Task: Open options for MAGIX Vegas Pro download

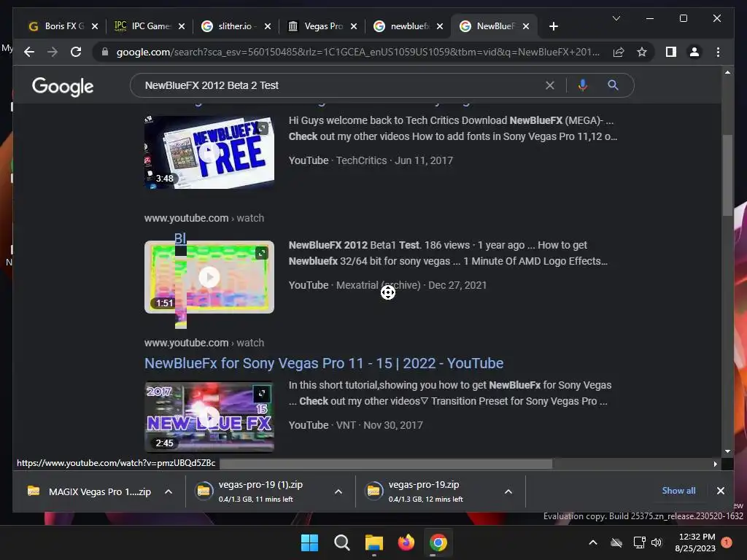Action: [x=169, y=492]
